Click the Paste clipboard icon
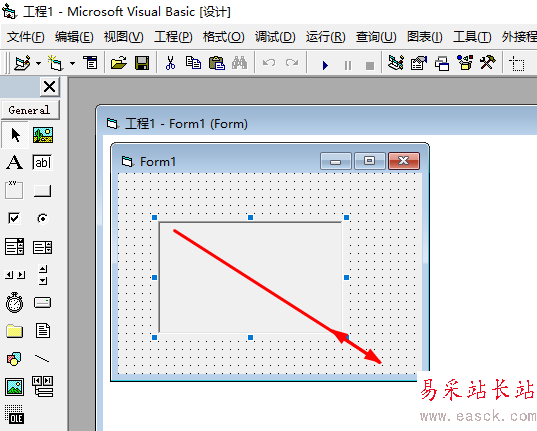This screenshot has height=431, width=537. [217, 63]
